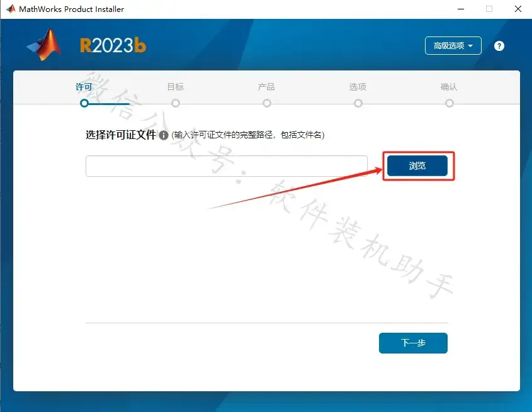Click the 下一步 button
The width and height of the screenshot is (532, 412).
413,343
